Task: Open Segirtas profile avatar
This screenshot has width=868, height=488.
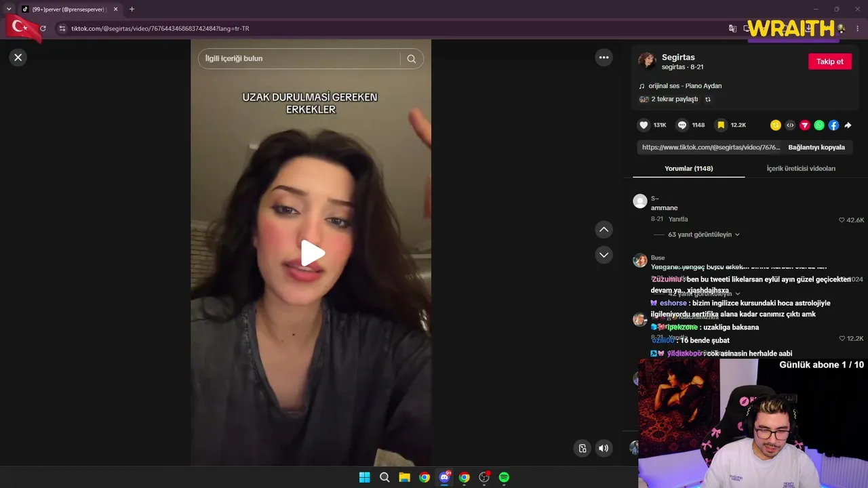Action: 647,61
